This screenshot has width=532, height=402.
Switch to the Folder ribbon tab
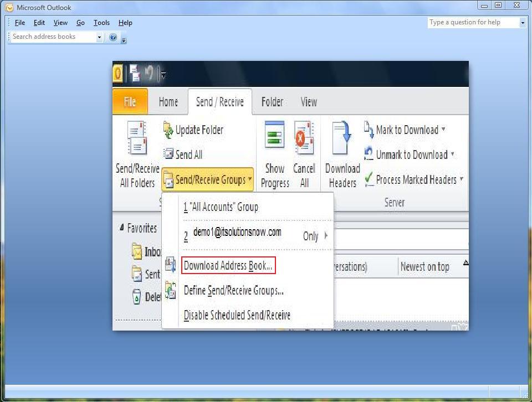click(272, 102)
